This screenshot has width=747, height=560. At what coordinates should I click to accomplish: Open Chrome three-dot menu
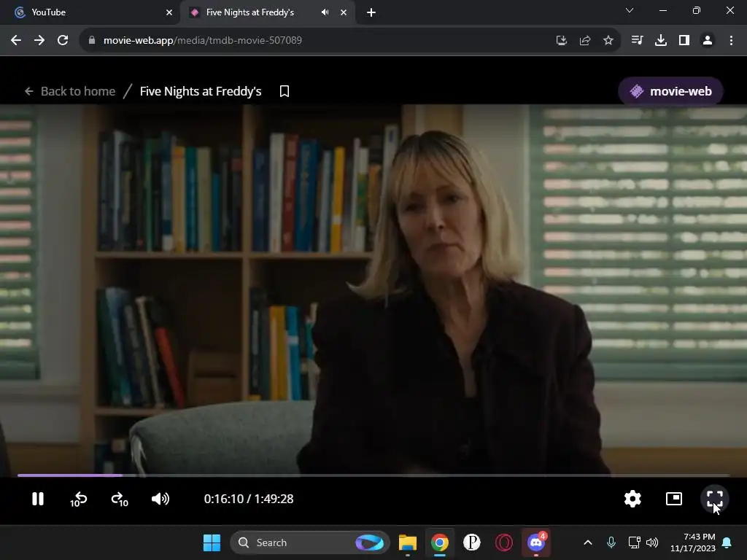[x=731, y=41]
